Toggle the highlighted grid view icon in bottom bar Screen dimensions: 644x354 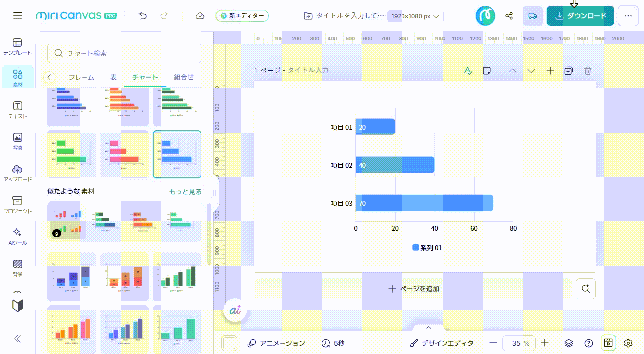[608, 343]
